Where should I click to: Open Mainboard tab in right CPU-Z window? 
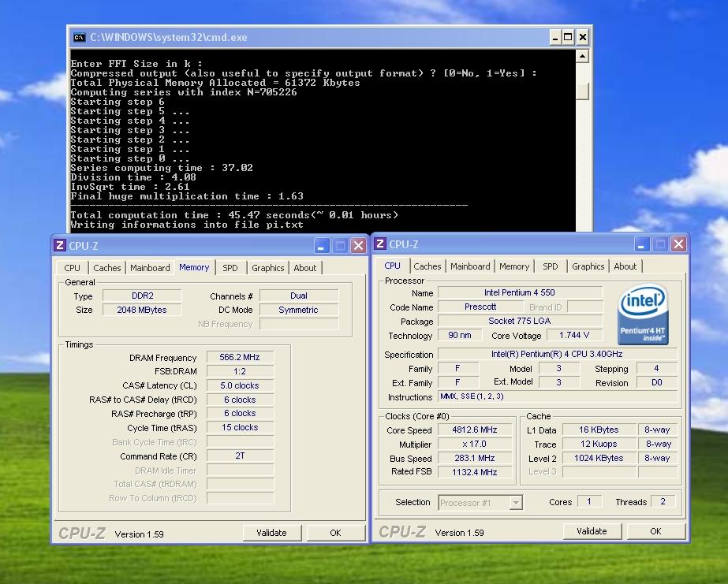click(470, 266)
